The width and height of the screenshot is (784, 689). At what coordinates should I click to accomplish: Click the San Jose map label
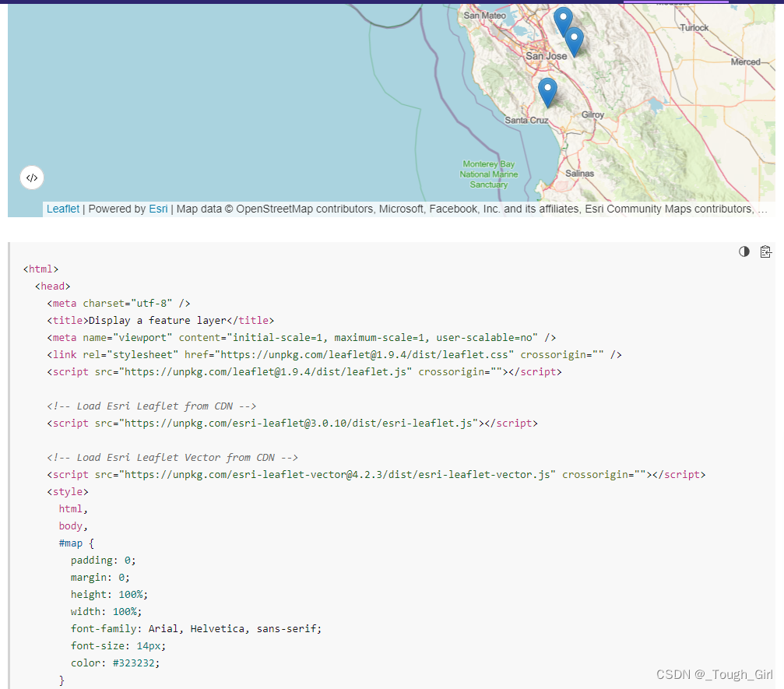pos(546,56)
